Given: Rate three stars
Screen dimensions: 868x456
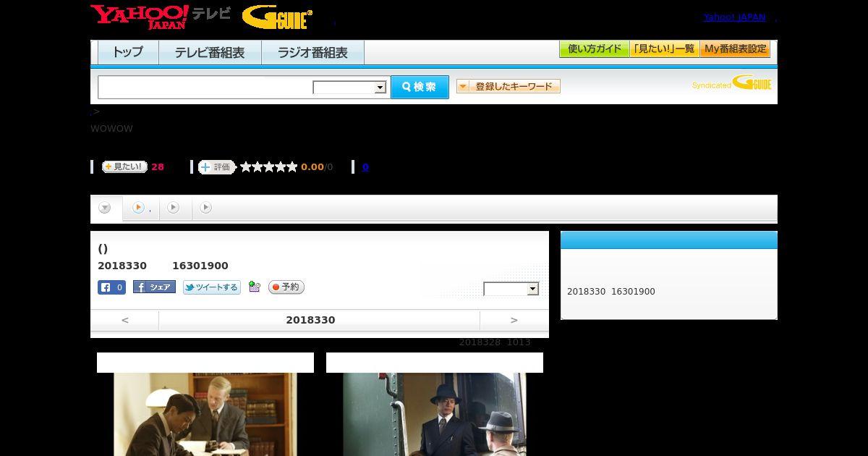Looking at the screenshot, I should pyautogui.click(x=269, y=167).
